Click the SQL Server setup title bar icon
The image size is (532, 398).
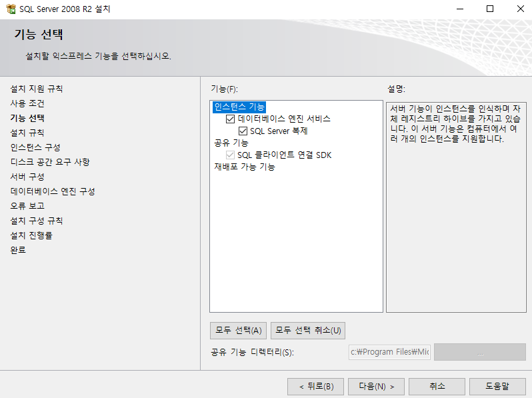click(x=11, y=9)
